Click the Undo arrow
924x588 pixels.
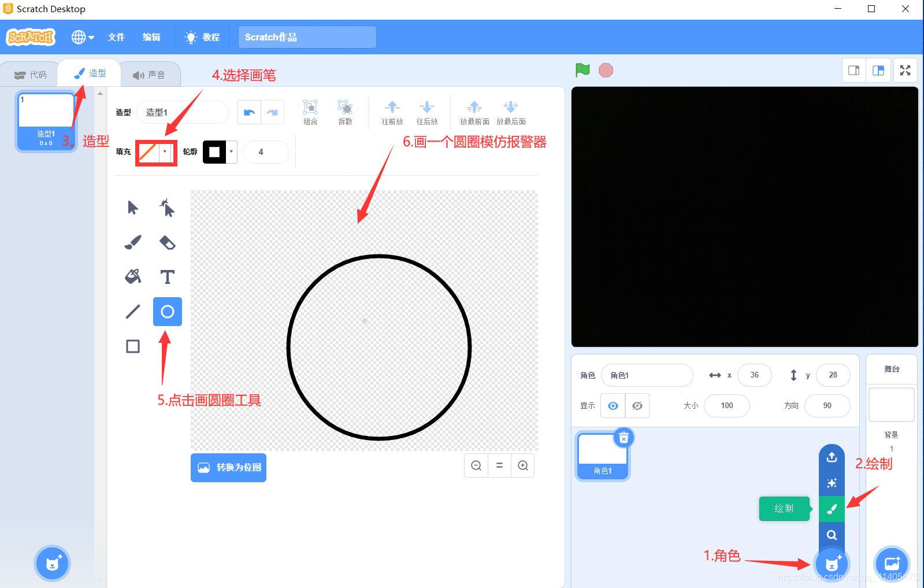point(250,112)
